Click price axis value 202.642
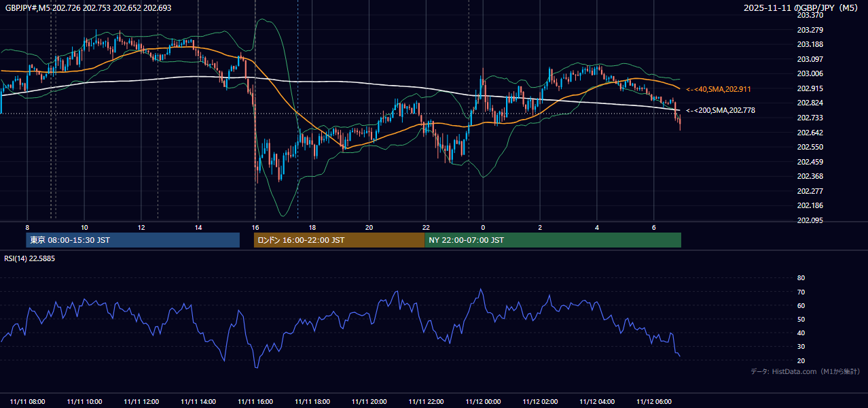This screenshot has width=868, height=408. 810,133
